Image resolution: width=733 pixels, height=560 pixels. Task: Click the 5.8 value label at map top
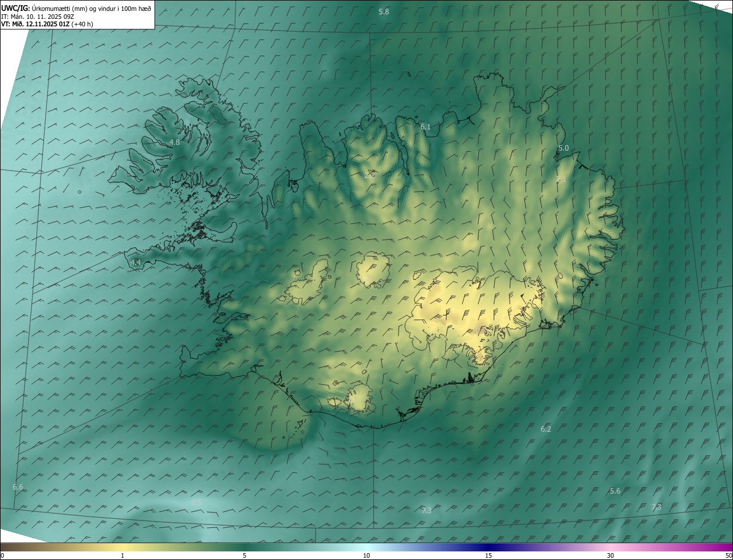384,11
